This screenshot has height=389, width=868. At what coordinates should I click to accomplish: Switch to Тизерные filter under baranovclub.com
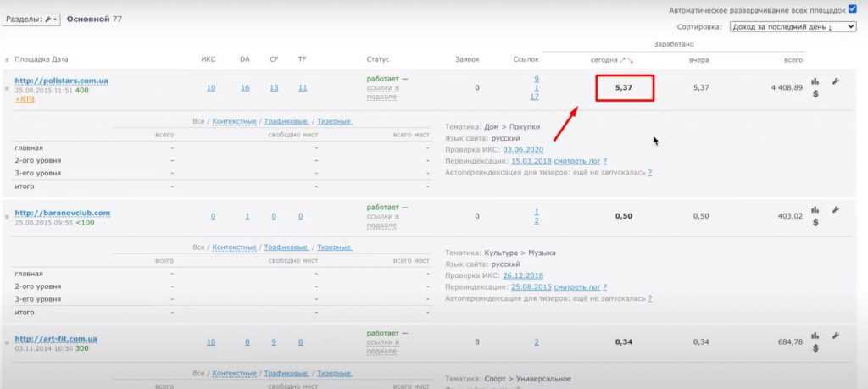[x=335, y=247]
